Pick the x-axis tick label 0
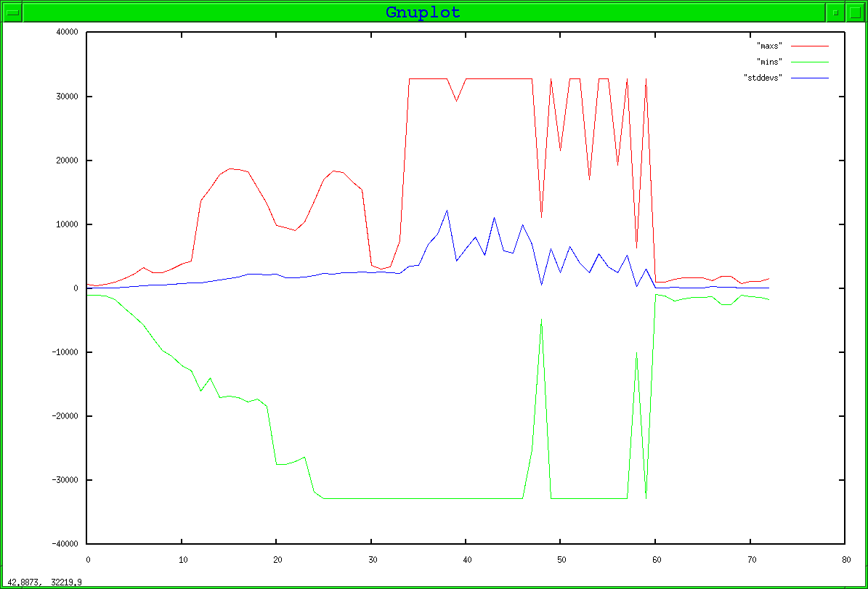 click(x=87, y=560)
